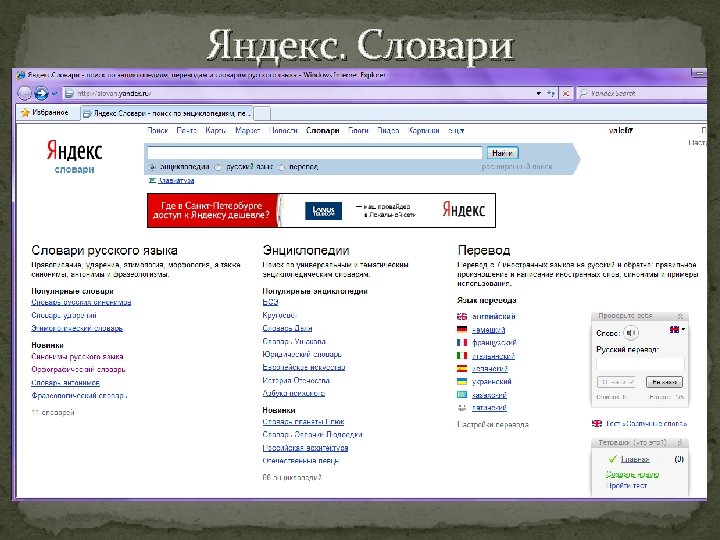Open the Избранное favorites star button
Screen dimensions: 720x540
pyautogui.click(x=45, y=112)
